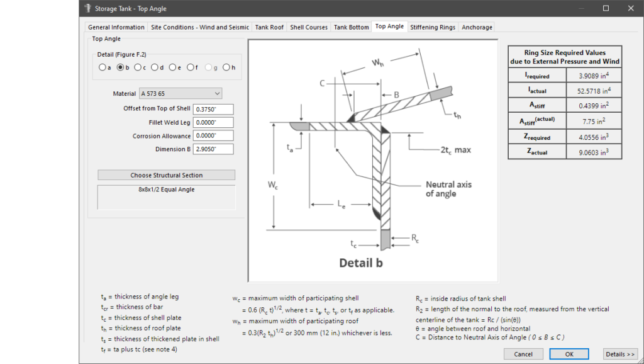Select Detail radio option a
Screen dimensions: 644x364
pyautogui.click(x=103, y=67)
